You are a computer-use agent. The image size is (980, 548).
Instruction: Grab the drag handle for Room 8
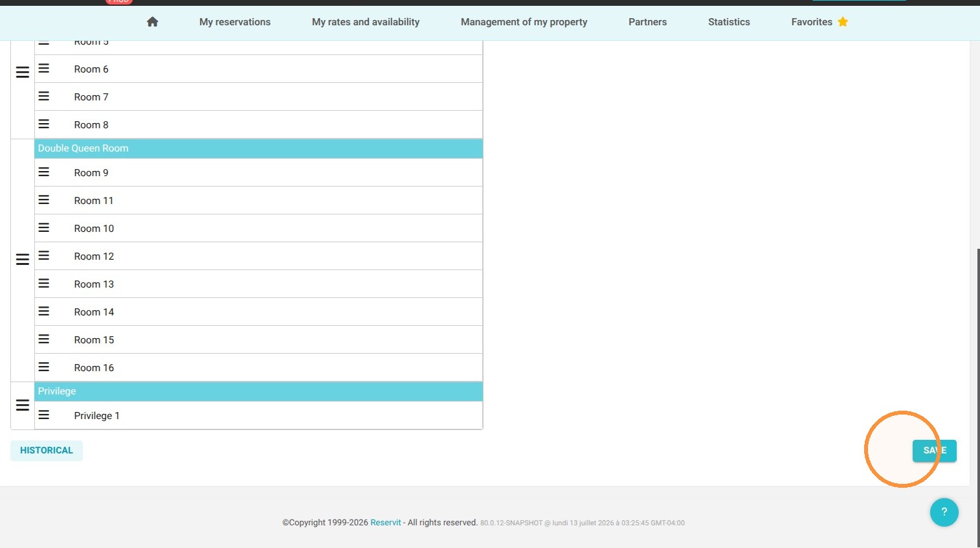[x=44, y=124]
